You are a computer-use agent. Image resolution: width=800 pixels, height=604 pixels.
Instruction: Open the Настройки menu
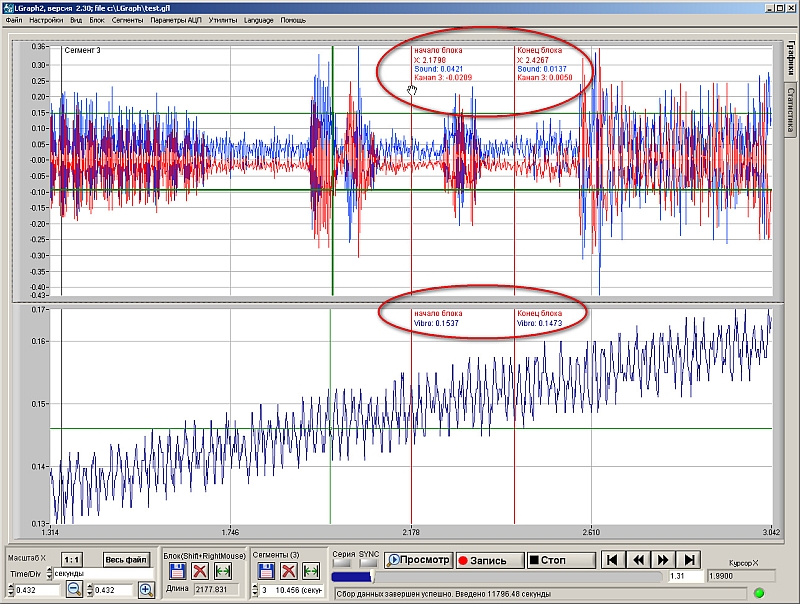click(46, 20)
